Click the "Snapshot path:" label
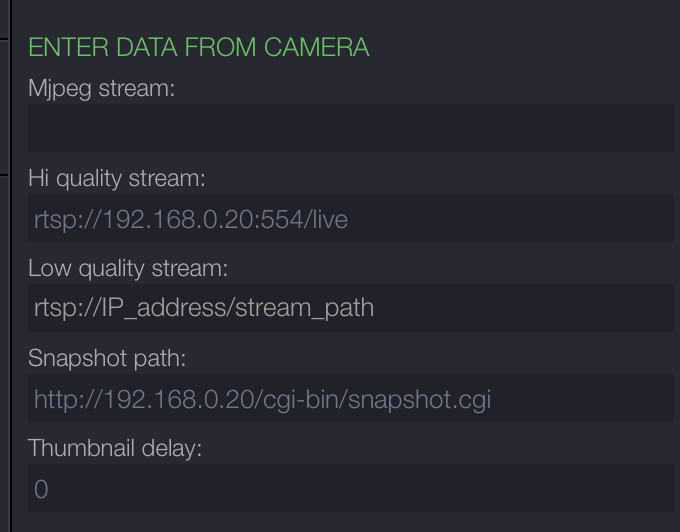 pyautogui.click(x=107, y=358)
